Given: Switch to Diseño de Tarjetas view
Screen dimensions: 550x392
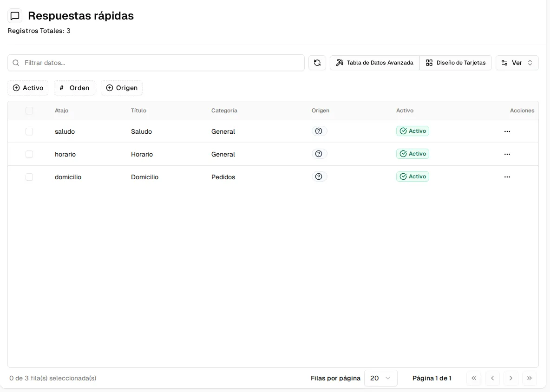Looking at the screenshot, I should point(456,63).
